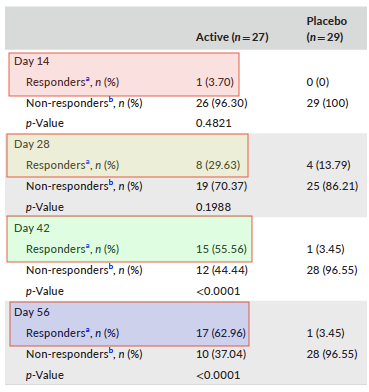The height and width of the screenshot is (392, 369).
Task: Open footnote 'a' beside Day 28 Responders
Action: [x=88, y=162]
